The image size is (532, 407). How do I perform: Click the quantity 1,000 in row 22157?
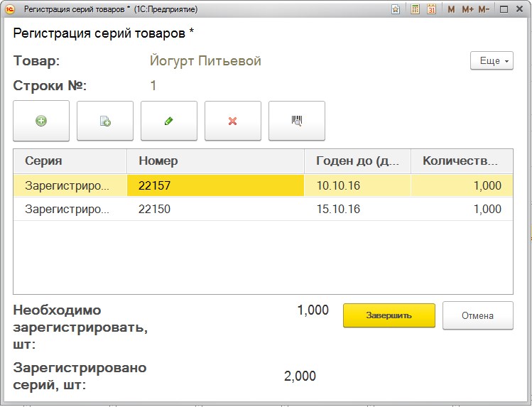point(462,185)
